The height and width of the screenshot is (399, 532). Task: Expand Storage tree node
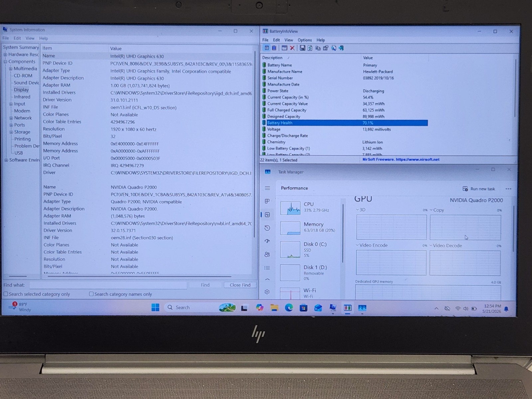coord(11,132)
